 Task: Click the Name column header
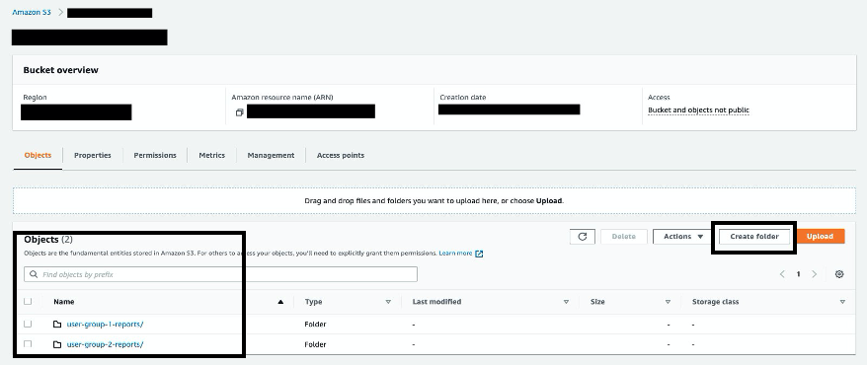(x=63, y=302)
